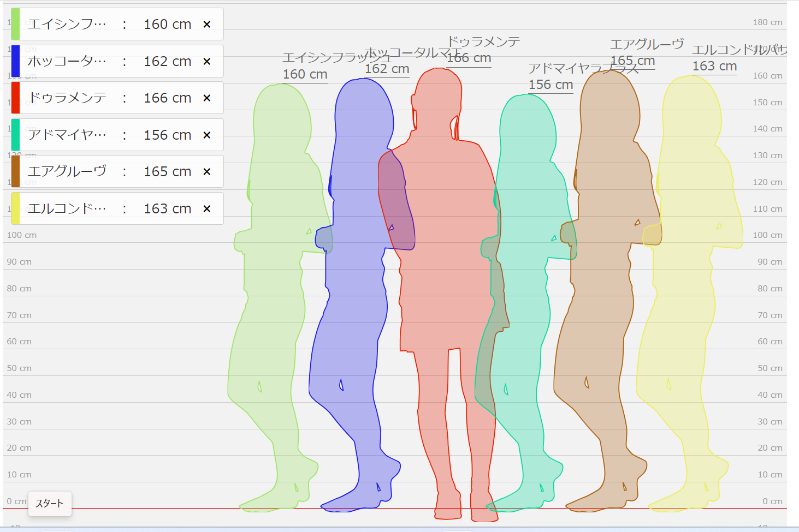The width and height of the screenshot is (799, 532).
Task: Click the yellow color swatch for エルコンド…
Action: [15, 208]
